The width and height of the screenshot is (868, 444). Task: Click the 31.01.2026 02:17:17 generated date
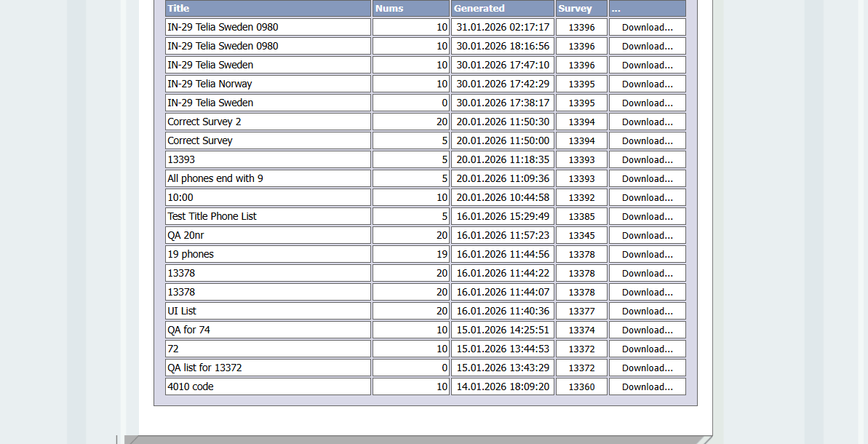503,27
